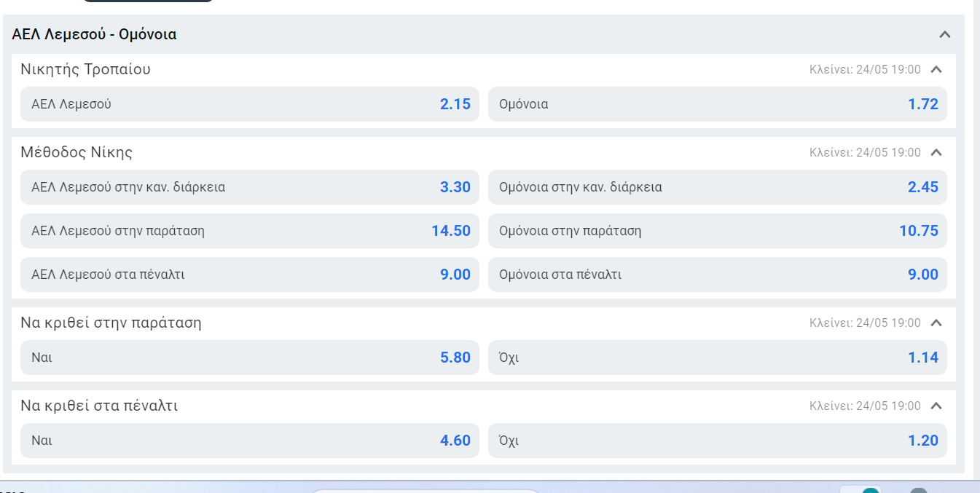
Task: Select Ναι for penalties at 4.60
Action: (x=250, y=441)
